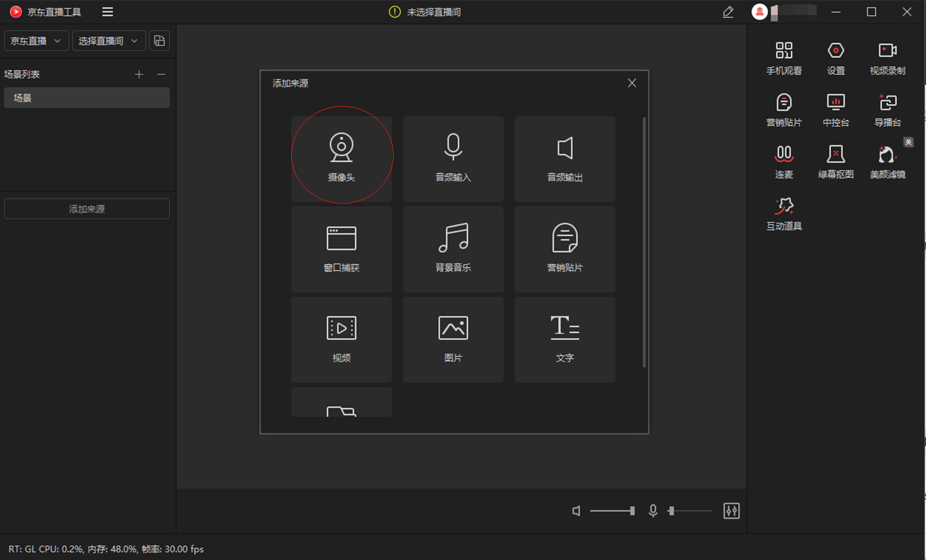Mute the speaker output volume
The height and width of the screenshot is (560, 926).
[x=577, y=511]
